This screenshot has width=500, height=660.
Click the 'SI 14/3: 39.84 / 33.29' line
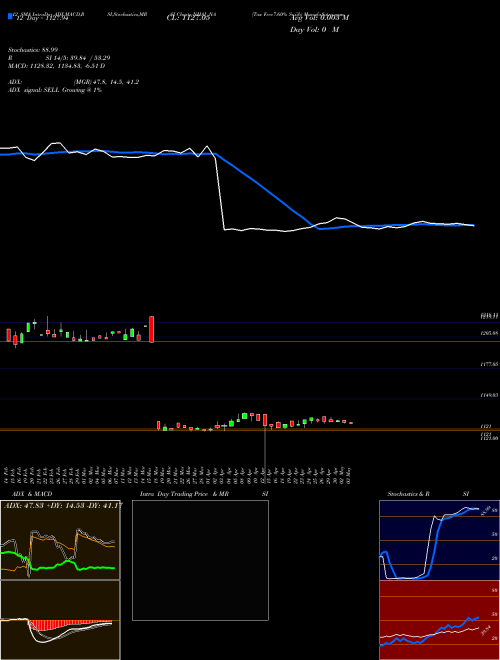[x=78, y=58]
